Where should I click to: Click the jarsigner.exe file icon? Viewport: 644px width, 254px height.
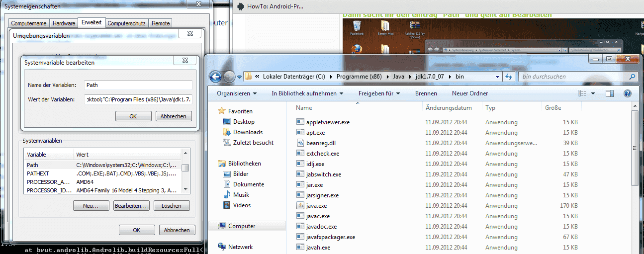point(300,195)
